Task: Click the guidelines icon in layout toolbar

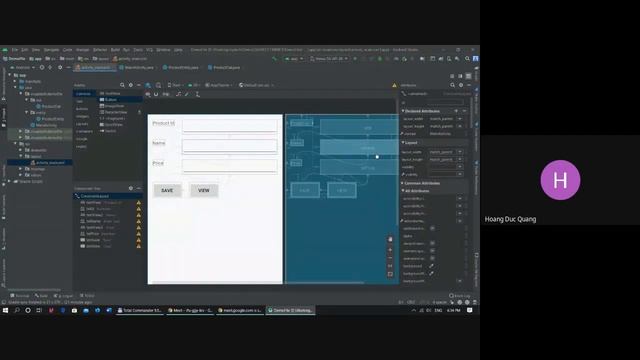Action: [198, 94]
